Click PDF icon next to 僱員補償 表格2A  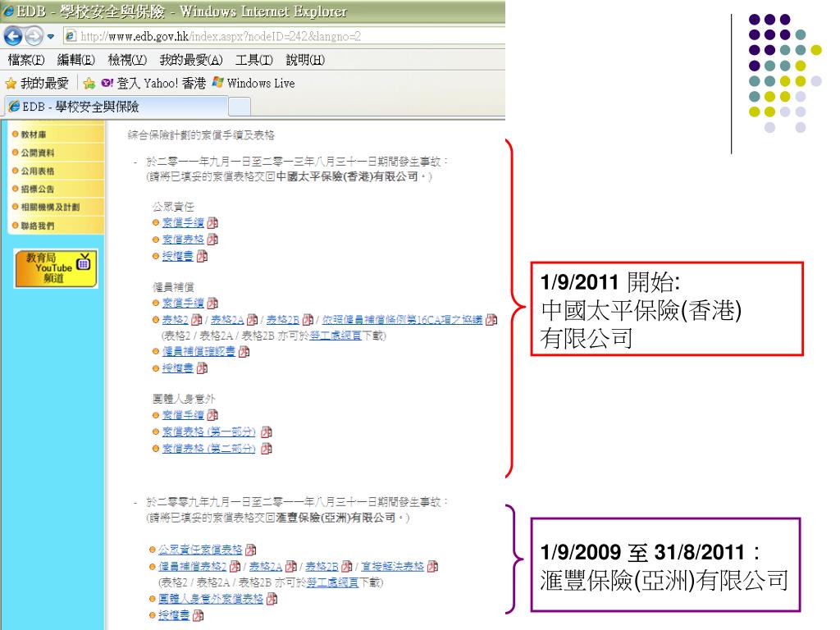coord(253,320)
